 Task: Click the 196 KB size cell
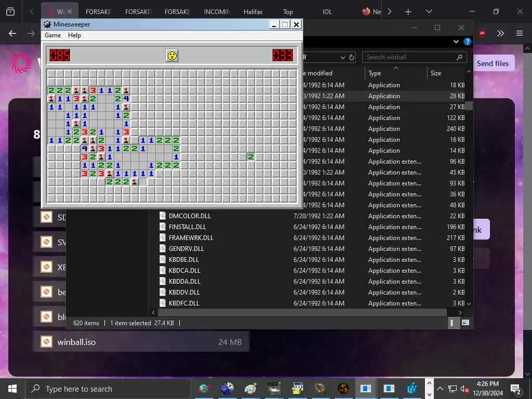(x=456, y=227)
